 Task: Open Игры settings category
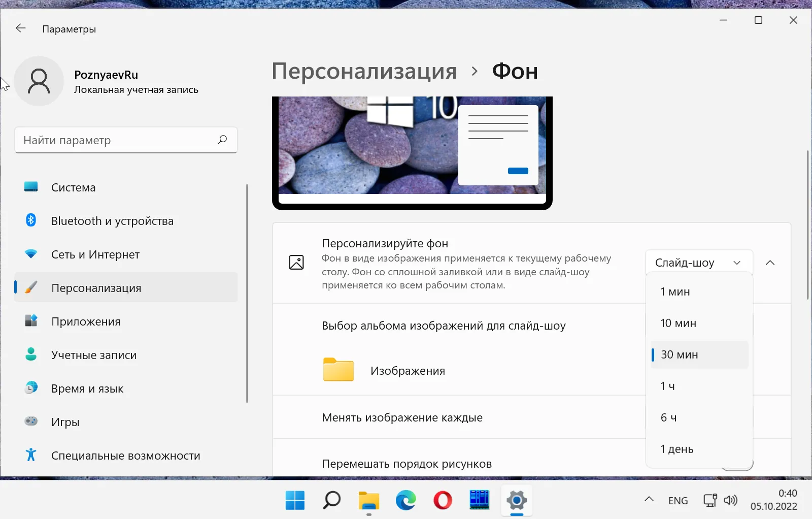click(x=65, y=422)
